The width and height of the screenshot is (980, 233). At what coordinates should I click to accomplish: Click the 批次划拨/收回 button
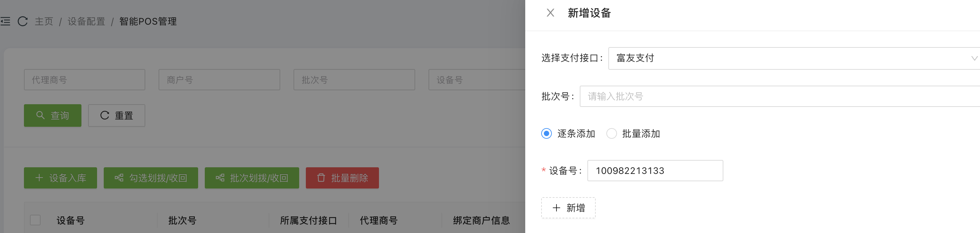tap(252, 178)
